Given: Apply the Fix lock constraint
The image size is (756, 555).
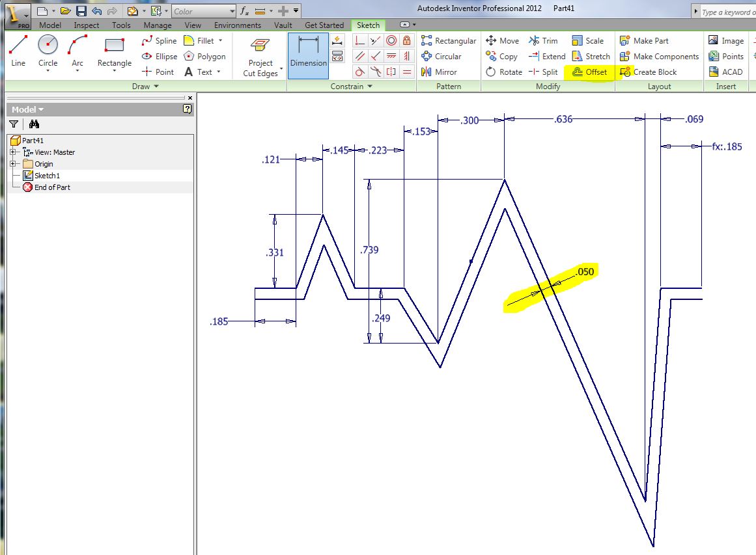Looking at the screenshot, I should tap(407, 41).
